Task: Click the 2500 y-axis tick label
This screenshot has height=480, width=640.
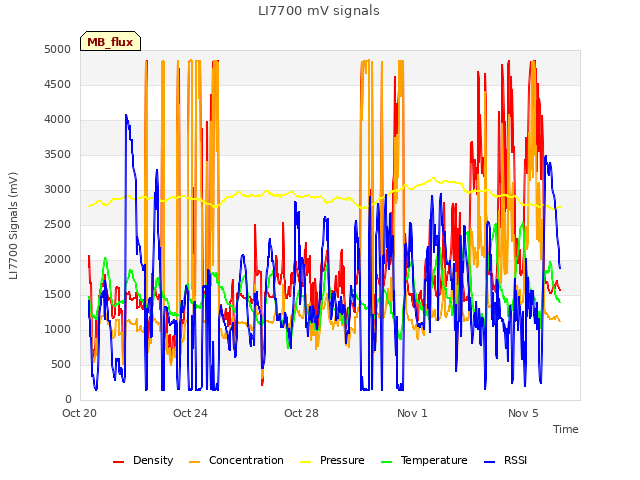Action: point(58,224)
